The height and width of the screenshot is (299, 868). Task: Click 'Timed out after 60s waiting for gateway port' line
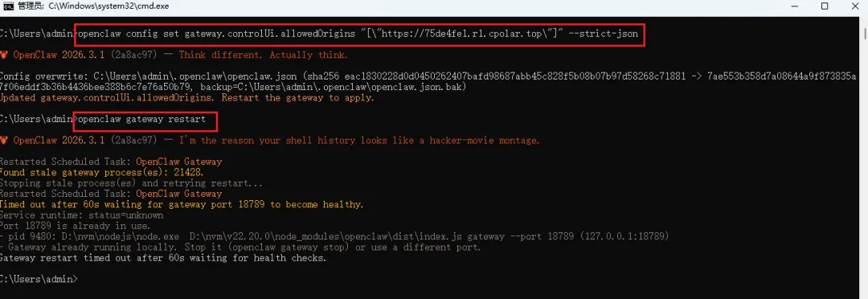point(182,204)
